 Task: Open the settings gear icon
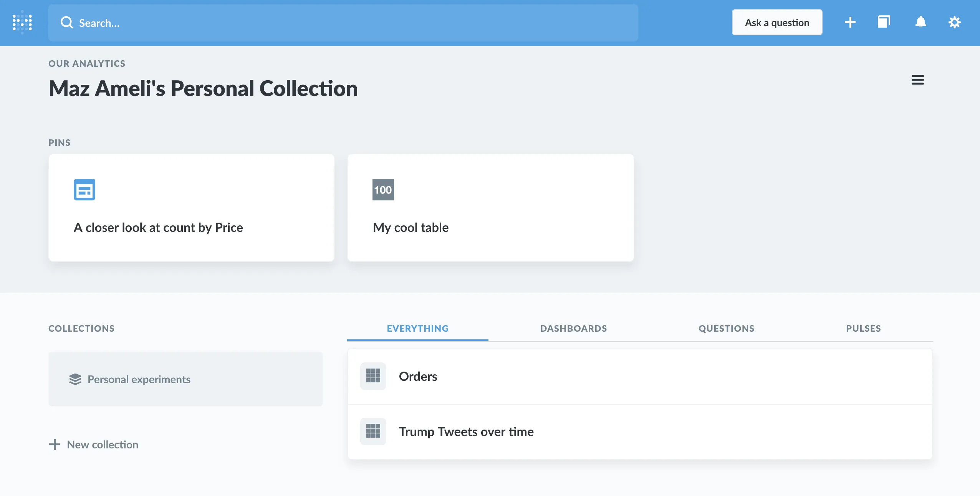(x=954, y=22)
